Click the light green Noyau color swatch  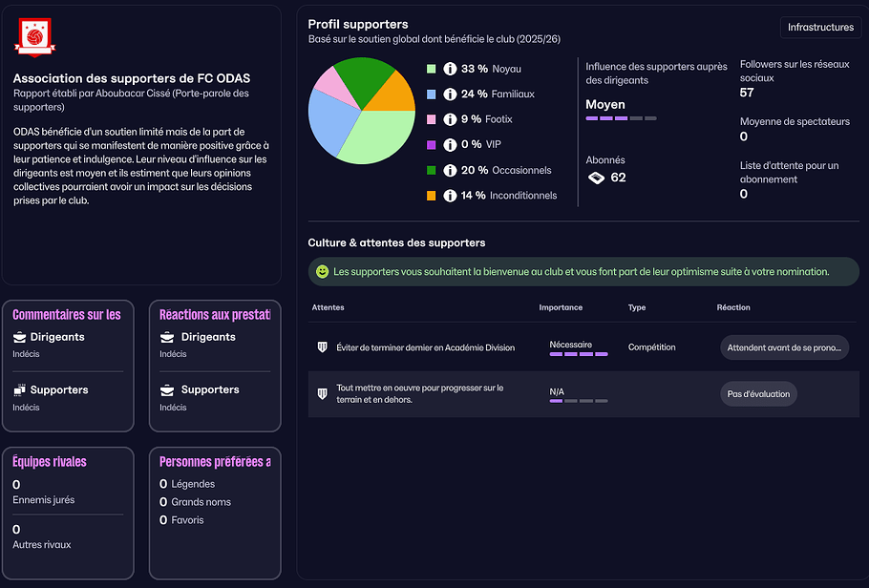point(432,69)
